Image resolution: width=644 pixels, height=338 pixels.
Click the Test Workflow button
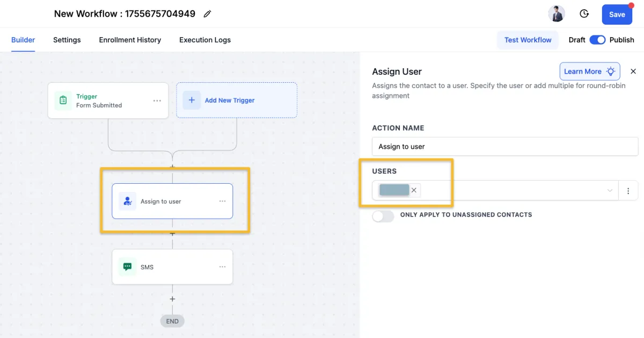pyautogui.click(x=528, y=40)
